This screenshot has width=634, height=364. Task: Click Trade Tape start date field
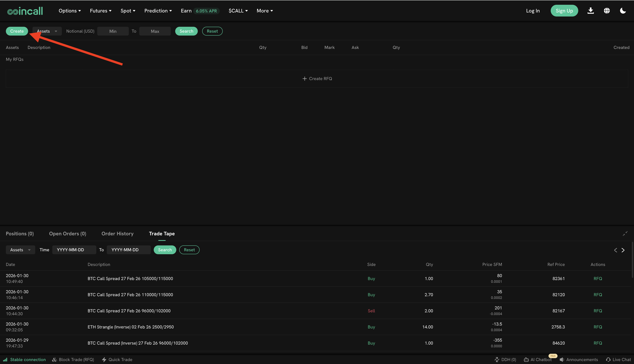coord(74,250)
